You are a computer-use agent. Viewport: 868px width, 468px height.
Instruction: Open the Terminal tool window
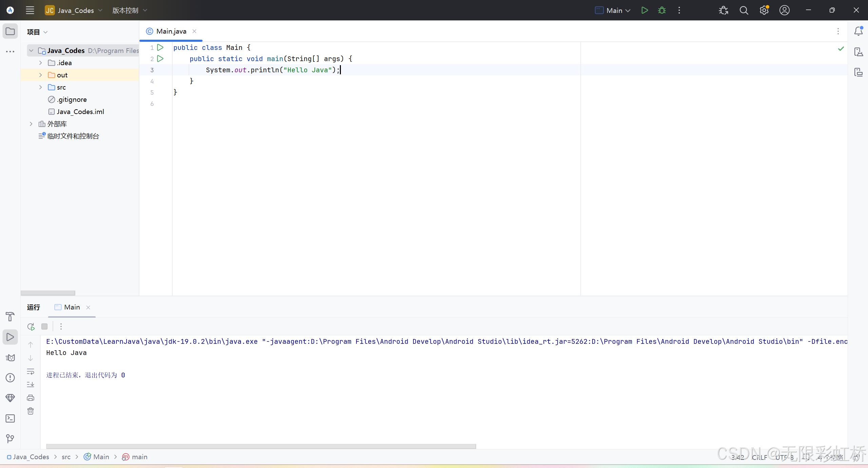coord(10,418)
